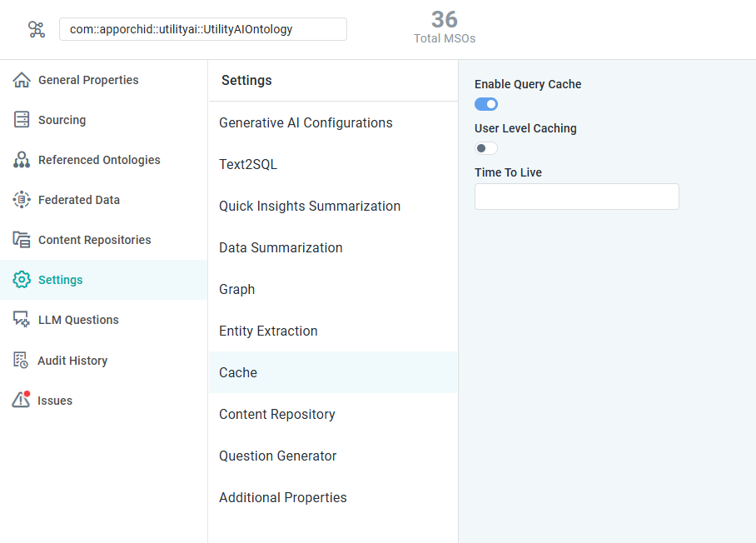This screenshot has width=756, height=543.
Task: Click the Content Repositories folder icon
Action: point(22,240)
